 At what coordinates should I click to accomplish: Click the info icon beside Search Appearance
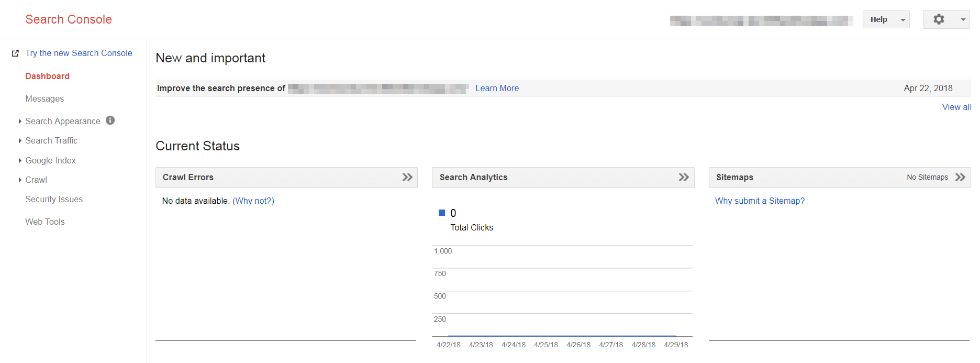(110, 120)
